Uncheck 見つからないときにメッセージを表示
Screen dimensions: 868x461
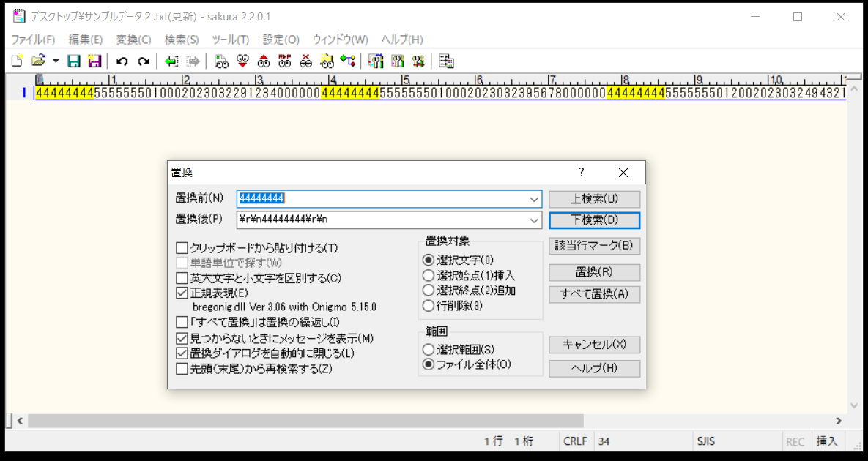[x=182, y=338]
